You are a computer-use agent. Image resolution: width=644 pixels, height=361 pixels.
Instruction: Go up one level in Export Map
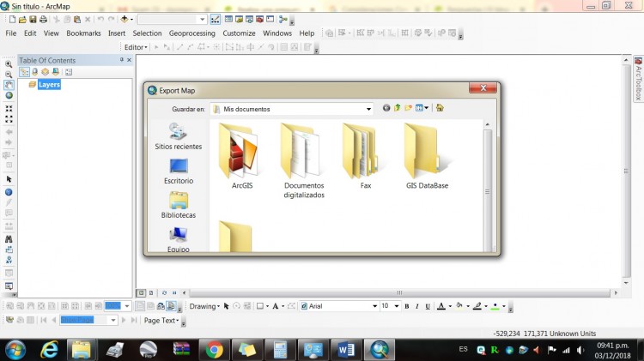click(x=398, y=108)
